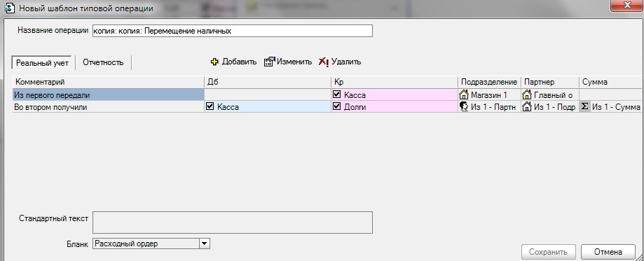Screen dimensions: 644x261
Task: Click the yellow plus Add icon
Action: [214, 62]
